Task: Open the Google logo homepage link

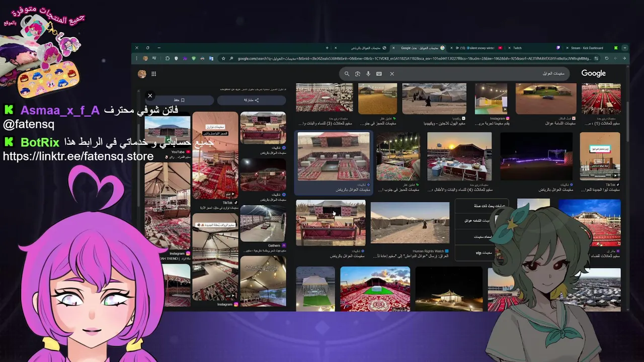Action: click(x=594, y=73)
